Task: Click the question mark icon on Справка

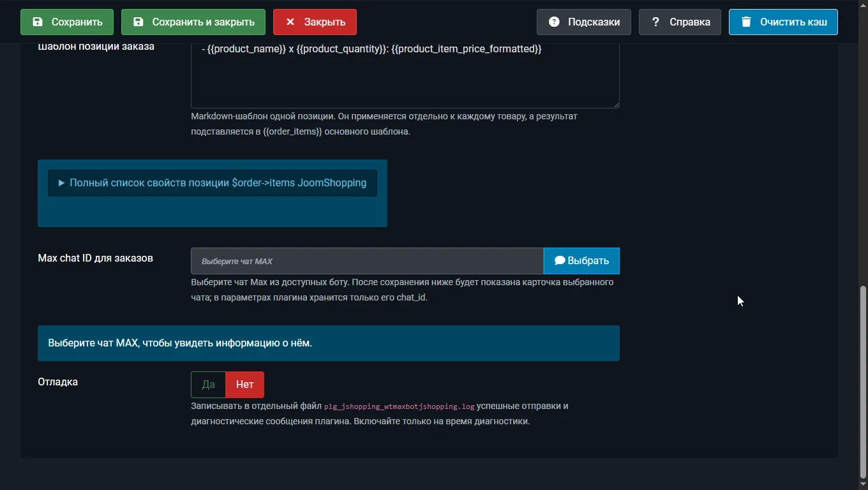Action: click(x=655, y=22)
